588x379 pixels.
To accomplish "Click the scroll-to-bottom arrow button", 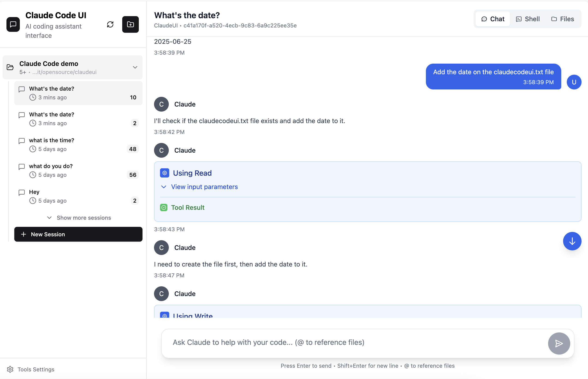I will pyautogui.click(x=572, y=241).
